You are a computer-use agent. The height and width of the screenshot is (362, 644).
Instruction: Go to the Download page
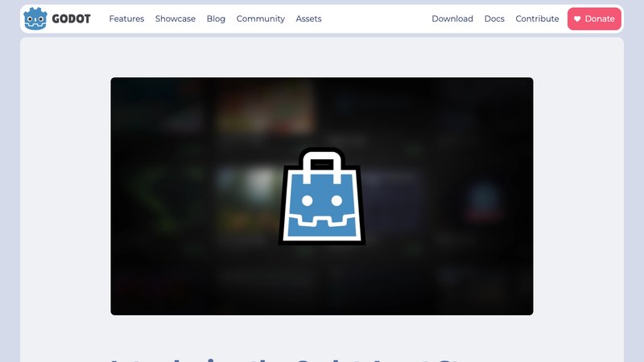tap(452, 19)
